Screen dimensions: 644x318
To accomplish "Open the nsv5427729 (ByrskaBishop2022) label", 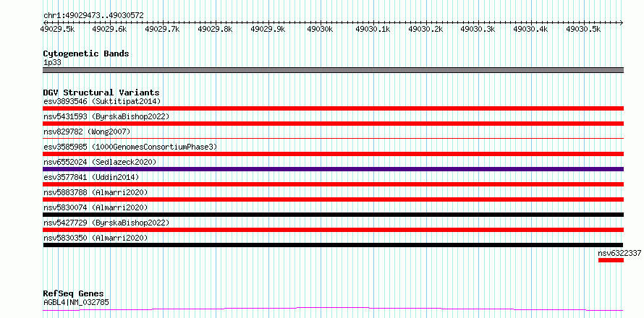I will (106, 223).
